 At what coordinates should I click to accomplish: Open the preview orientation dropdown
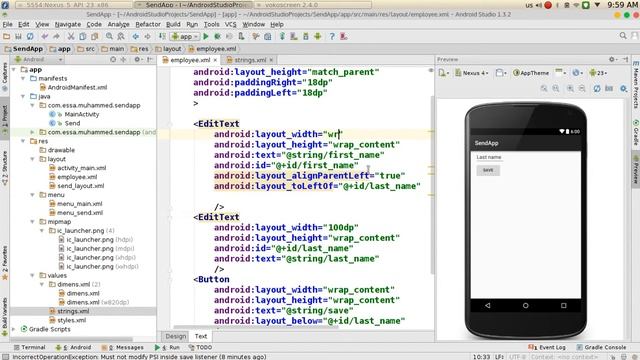tap(501, 73)
